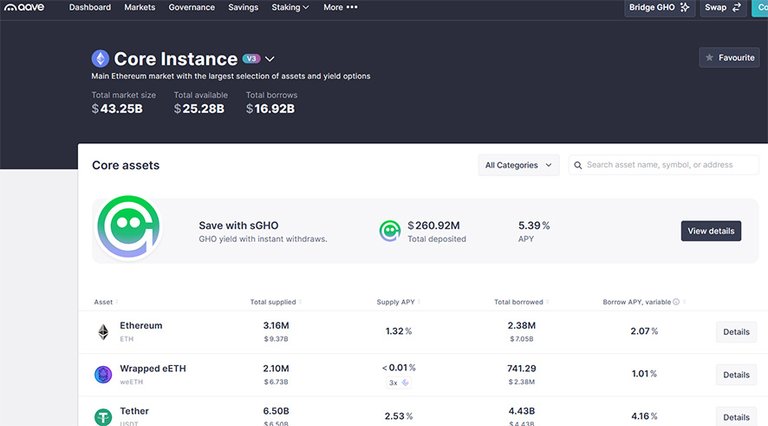Click the Bridge GHO button
The image size is (768, 426).
tap(659, 8)
